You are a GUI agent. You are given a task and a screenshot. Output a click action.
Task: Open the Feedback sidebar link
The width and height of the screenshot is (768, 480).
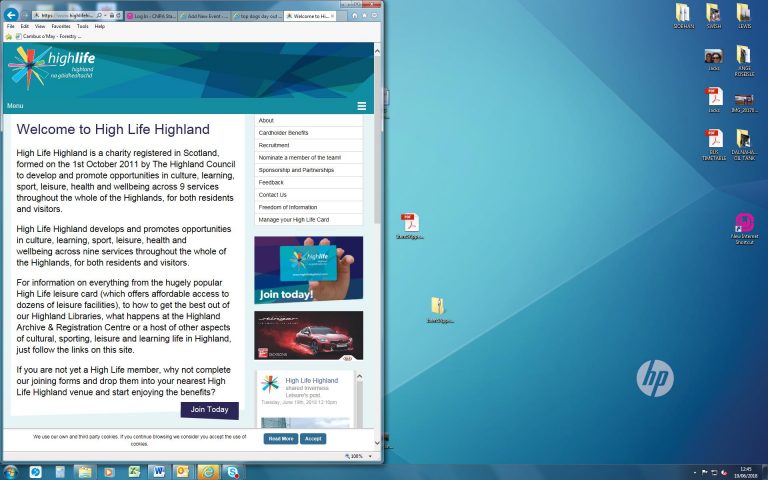[309, 183]
